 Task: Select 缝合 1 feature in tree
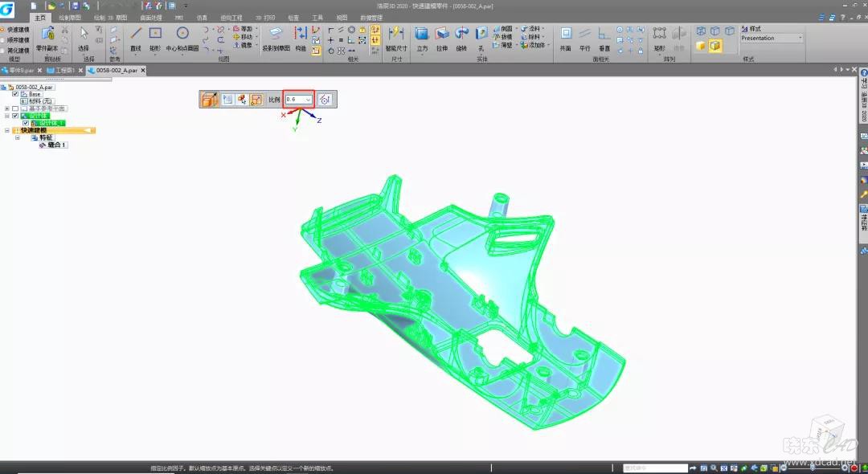(58, 145)
